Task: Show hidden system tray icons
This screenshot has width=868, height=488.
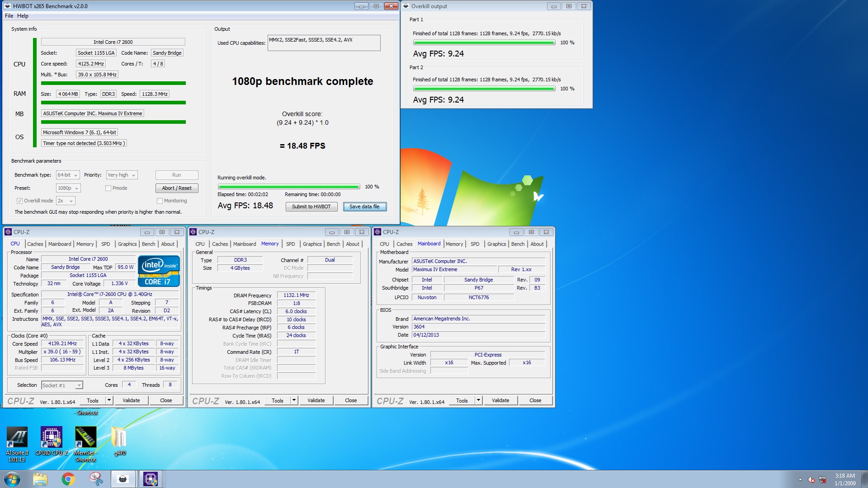Action: click(800, 480)
